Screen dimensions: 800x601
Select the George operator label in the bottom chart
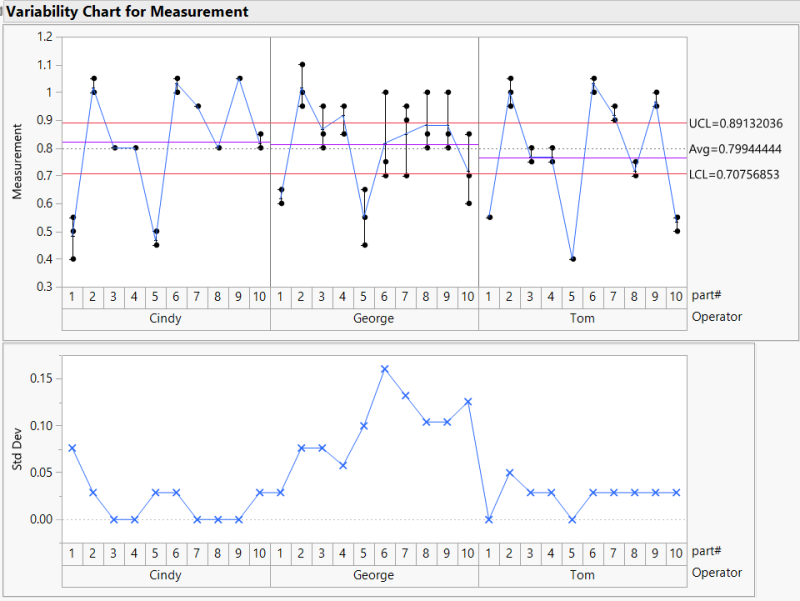pos(373,575)
